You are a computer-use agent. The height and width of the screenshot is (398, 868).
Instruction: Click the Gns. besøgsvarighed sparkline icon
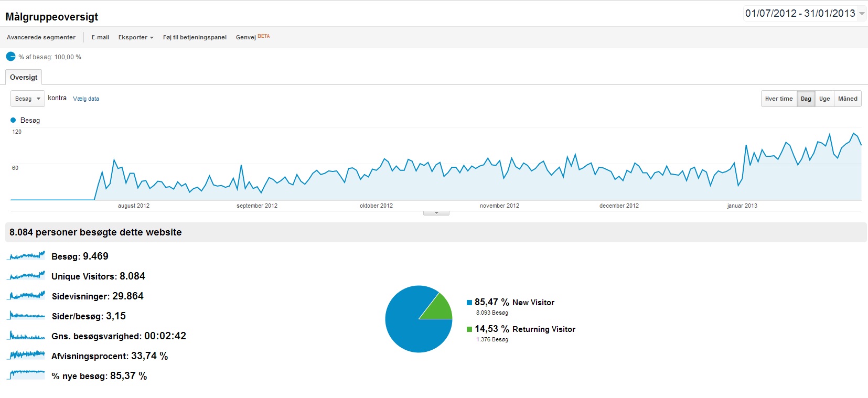(x=27, y=336)
